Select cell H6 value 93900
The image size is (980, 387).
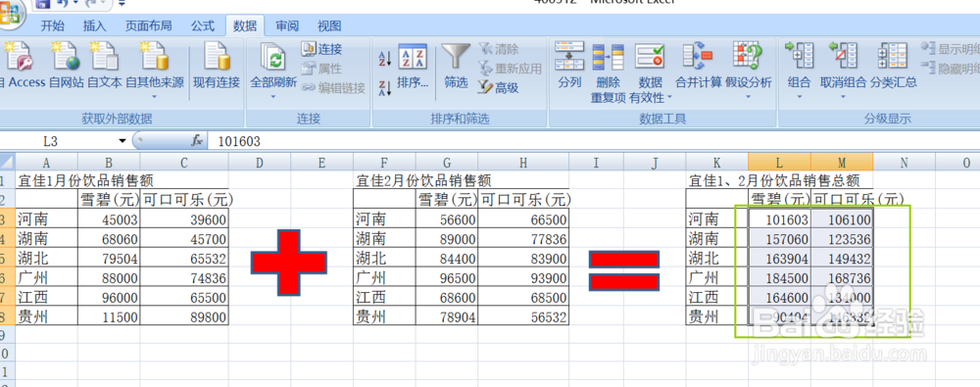(x=523, y=277)
